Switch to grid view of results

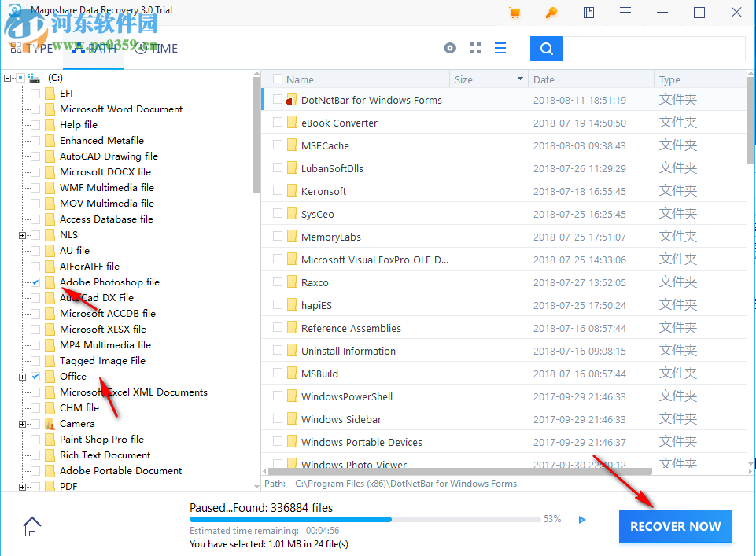point(474,48)
